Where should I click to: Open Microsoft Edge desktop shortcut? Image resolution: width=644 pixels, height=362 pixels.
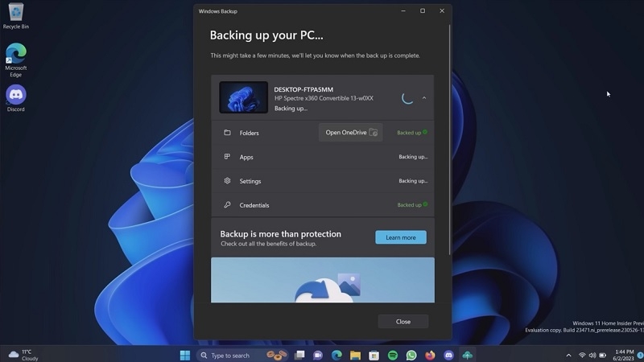tap(16, 60)
